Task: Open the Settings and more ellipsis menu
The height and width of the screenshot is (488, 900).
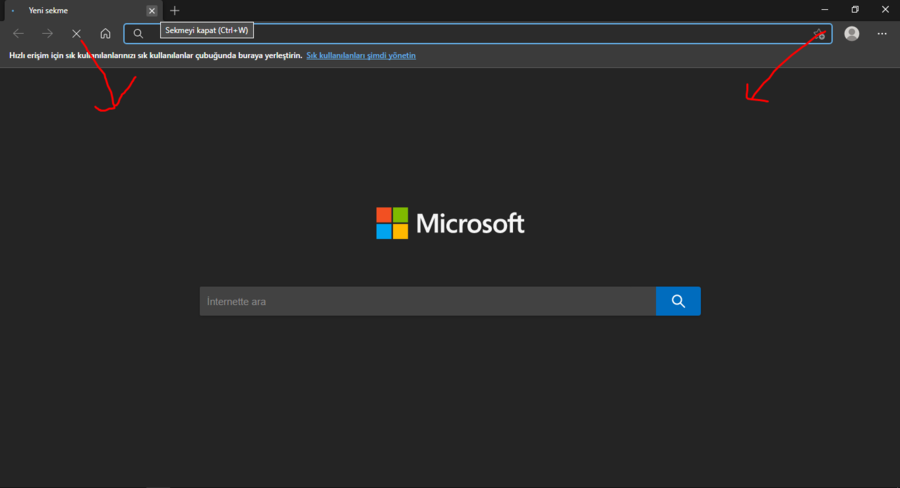Action: [x=882, y=33]
